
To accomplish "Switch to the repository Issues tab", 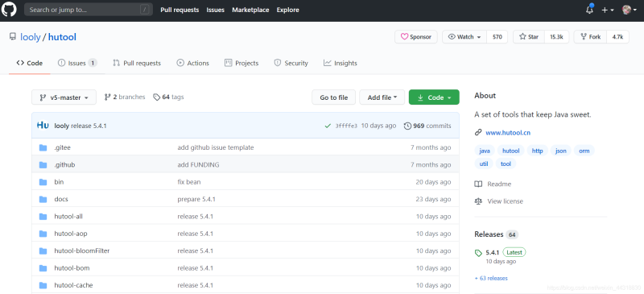I will (x=77, y=63).
